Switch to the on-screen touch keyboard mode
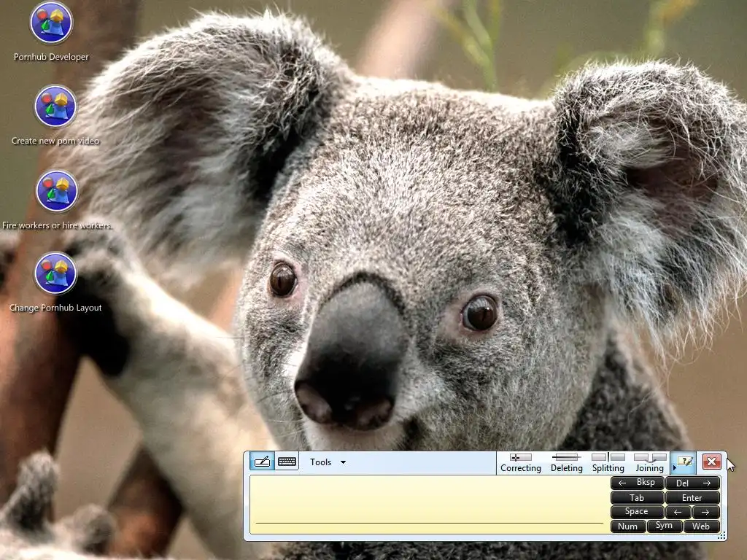The width and height of the screenshot is (747, 560). pyautogui.click(x=287, y=462)
